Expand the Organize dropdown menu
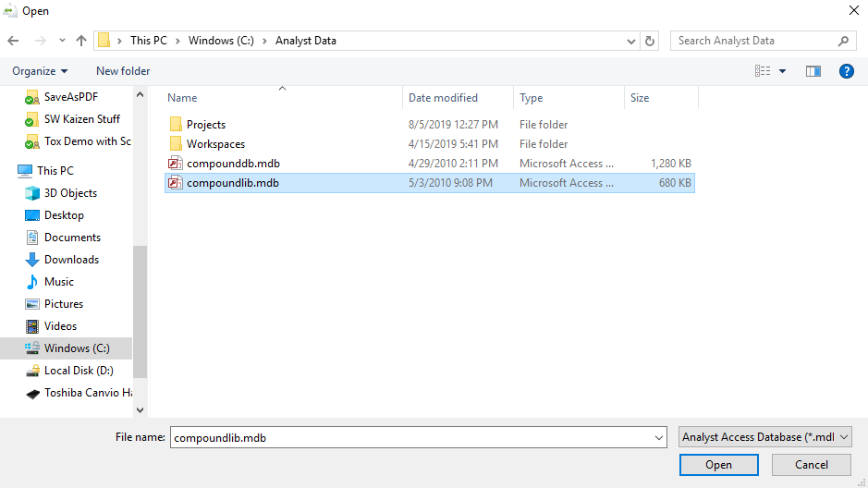868x488 pixels. click(x=40, y=71)
